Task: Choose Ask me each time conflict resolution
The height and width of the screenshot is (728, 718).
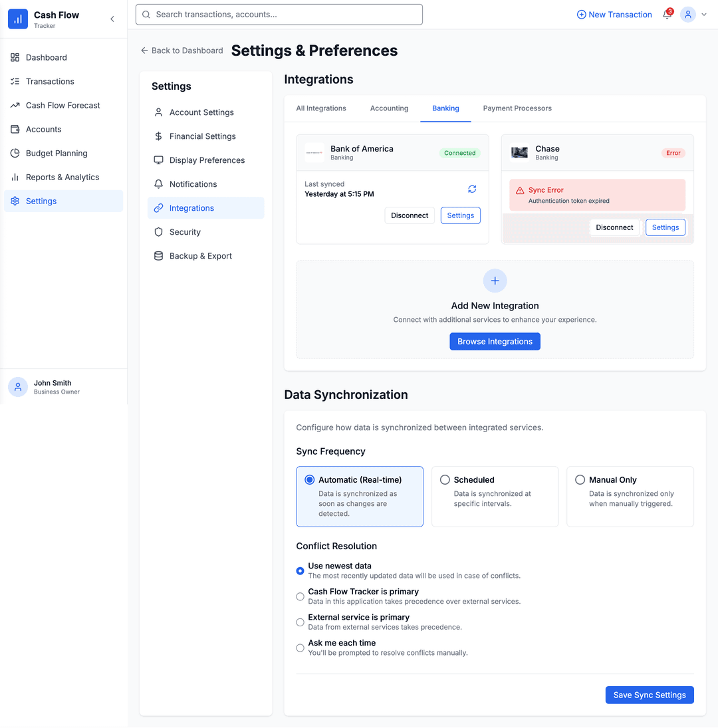Action: click(300, 648)
